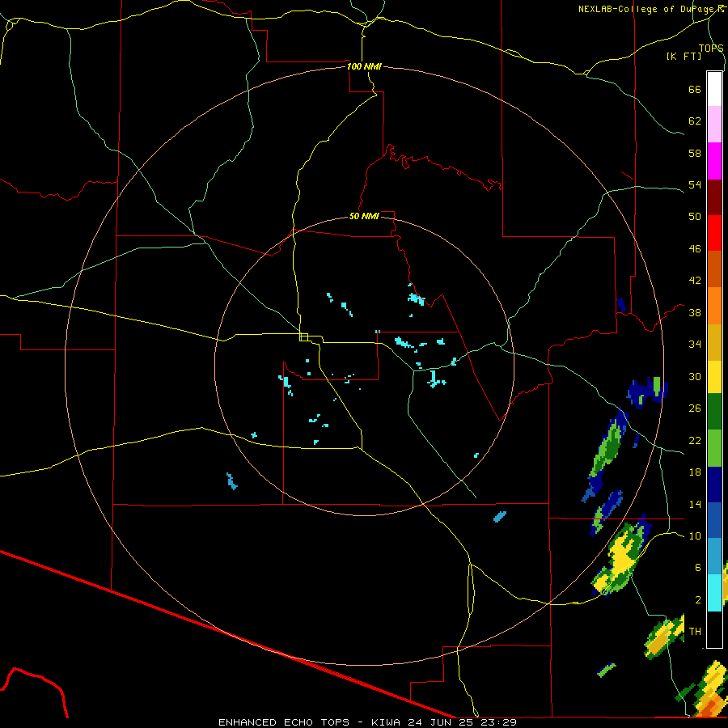Viewport: 728px width, 728px height.
Task: Click the magenta swatch in the color scale
Action: (x=714, y=161)
